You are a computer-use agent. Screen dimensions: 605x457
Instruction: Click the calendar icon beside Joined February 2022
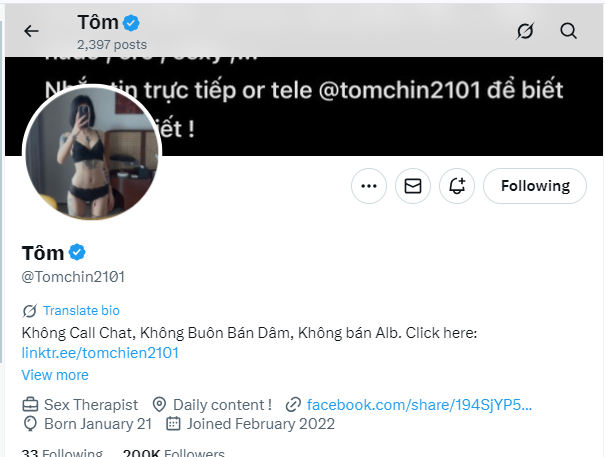point(173,423)
